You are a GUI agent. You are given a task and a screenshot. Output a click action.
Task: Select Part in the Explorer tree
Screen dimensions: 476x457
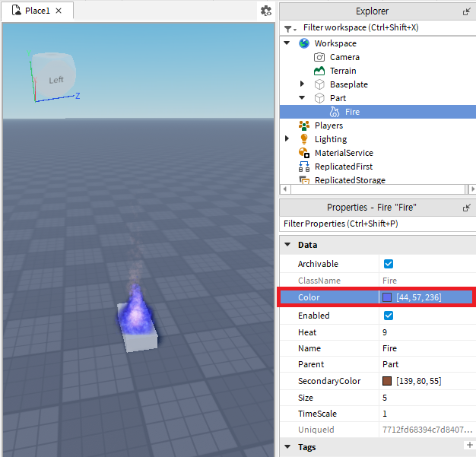(x=338, y=98)
